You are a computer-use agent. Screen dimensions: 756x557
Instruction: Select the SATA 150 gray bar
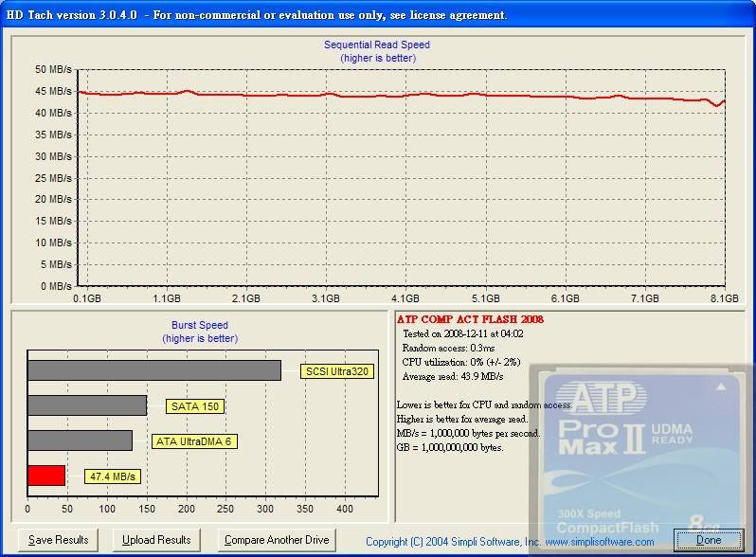(87, 405)
